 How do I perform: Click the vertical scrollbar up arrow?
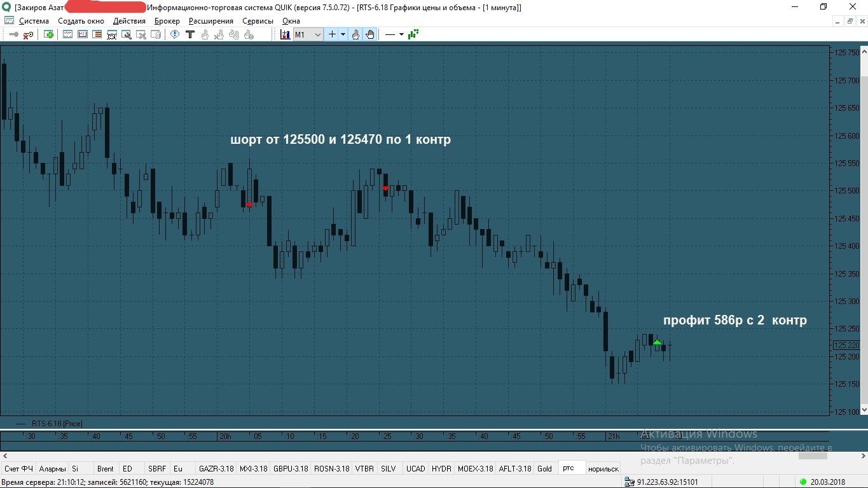coord(864,50)
